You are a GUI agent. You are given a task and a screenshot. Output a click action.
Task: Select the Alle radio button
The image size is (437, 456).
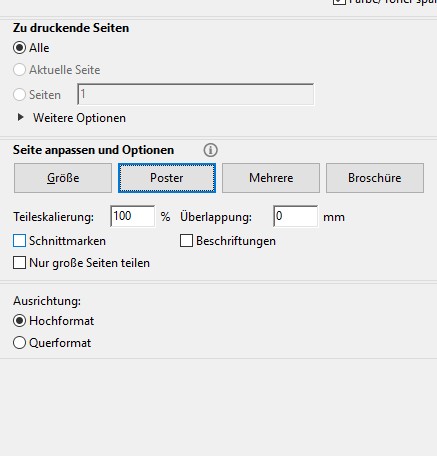[19, 48]
